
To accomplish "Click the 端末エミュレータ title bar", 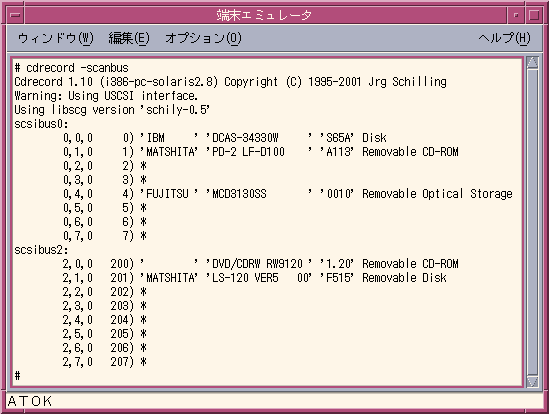I will (265, 15).
